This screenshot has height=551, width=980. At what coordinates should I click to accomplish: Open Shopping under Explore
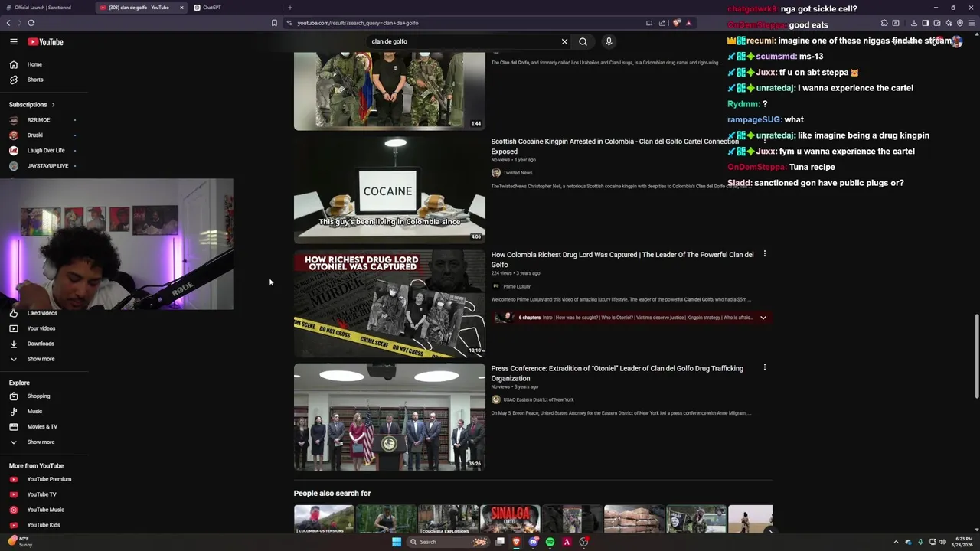click(38, 396)
